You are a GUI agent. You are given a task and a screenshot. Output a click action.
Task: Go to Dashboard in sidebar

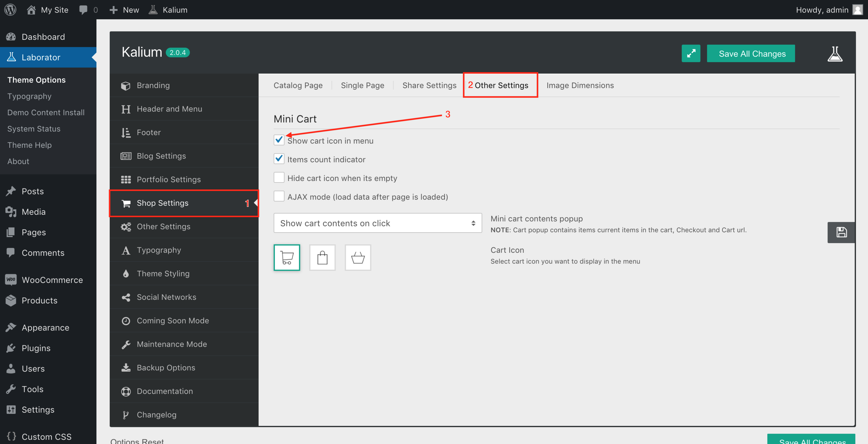point(48,37)
